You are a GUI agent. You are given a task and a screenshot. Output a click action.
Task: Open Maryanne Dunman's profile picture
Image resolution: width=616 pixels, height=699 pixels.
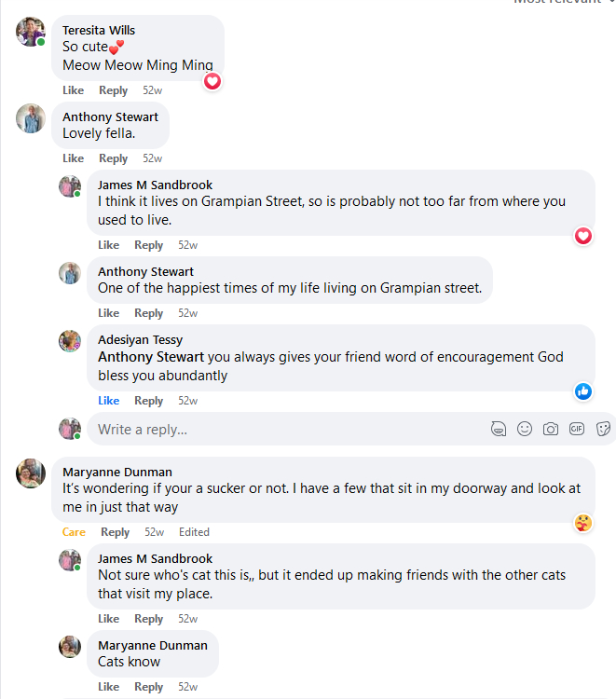pos(31,473)
